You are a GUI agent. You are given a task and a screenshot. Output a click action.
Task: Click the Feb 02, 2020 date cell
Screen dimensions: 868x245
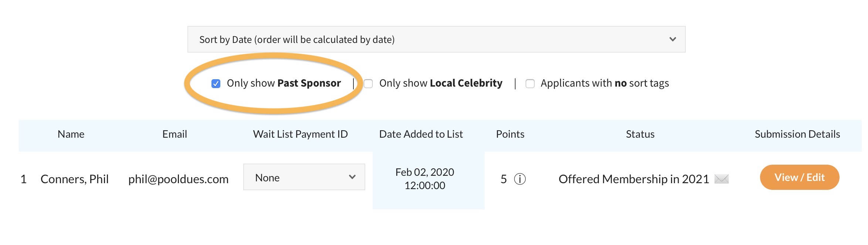(425, 179)
